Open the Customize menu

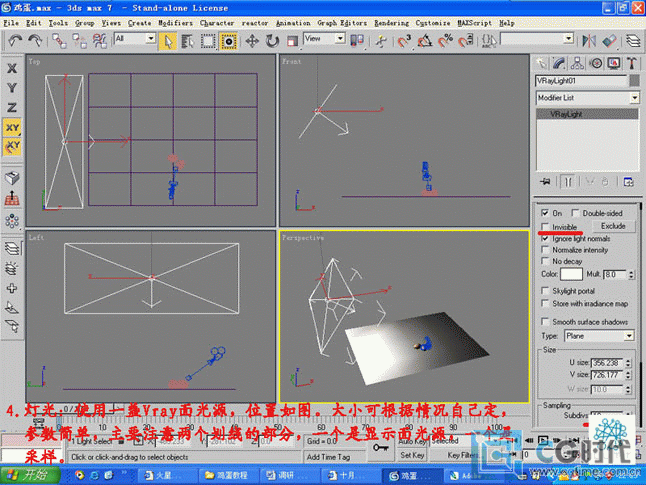(x=433, y=23)
